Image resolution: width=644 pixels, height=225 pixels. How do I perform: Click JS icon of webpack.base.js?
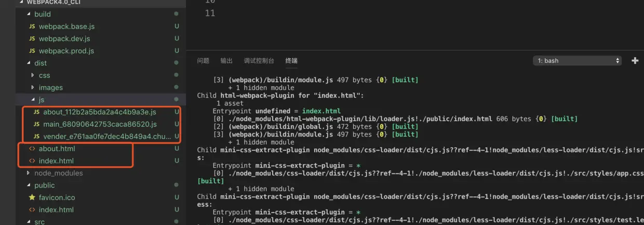[32, 27]
